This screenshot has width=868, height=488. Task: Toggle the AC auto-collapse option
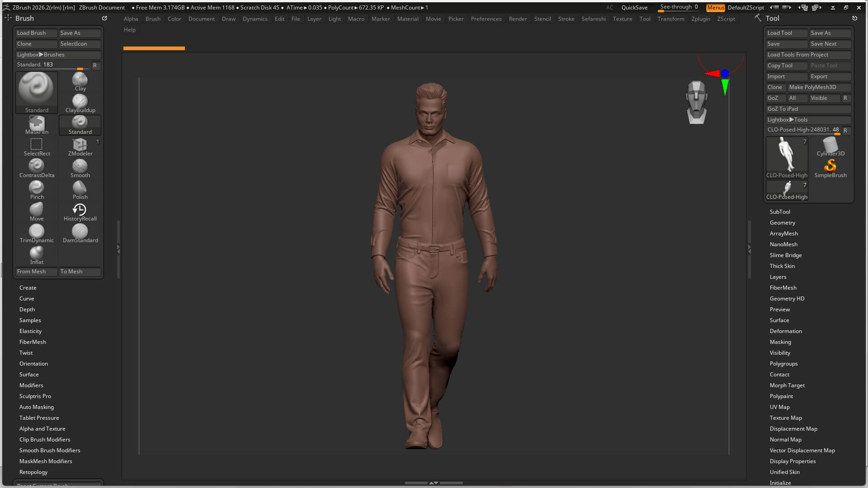(x=609, y=8)
